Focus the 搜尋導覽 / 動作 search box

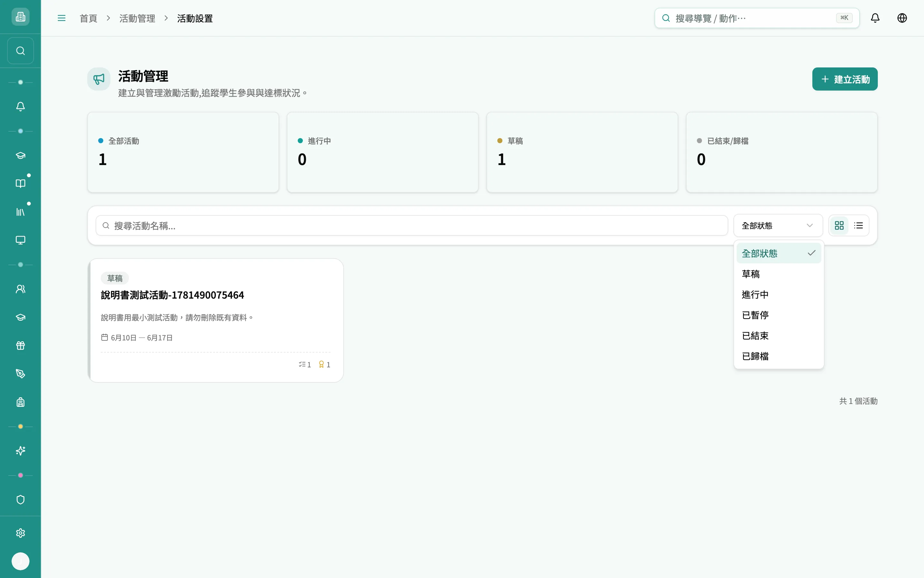(757, 18)
